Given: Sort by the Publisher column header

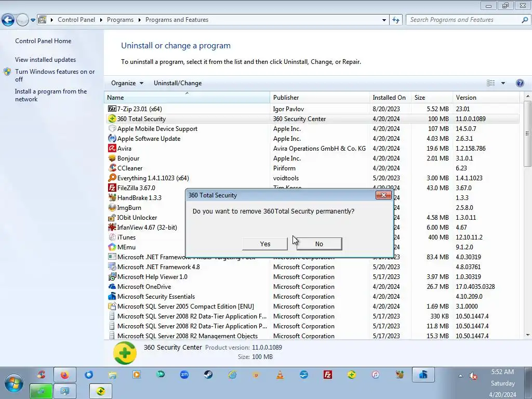Looking at the screenshot, I should pos(320,97).
